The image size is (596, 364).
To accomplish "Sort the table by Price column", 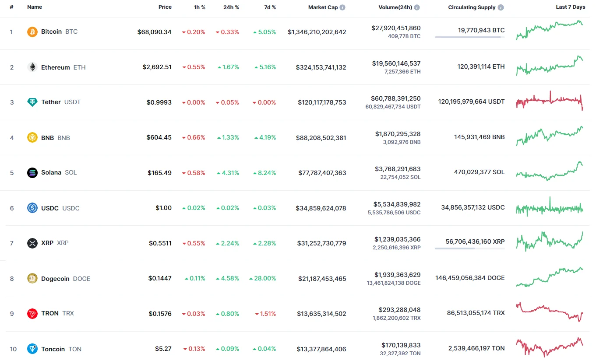I will click(x=165, y=7).
